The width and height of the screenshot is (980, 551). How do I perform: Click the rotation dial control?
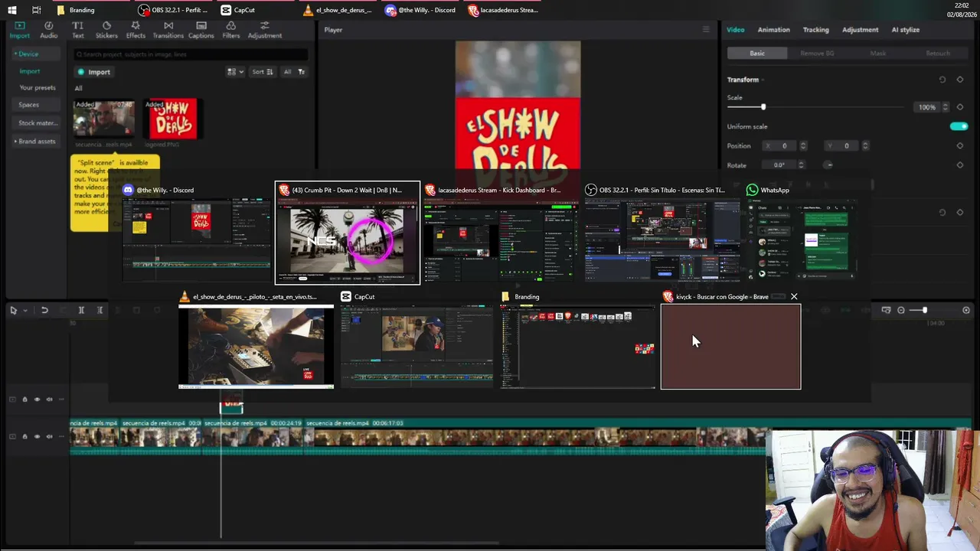coord(828,165)
